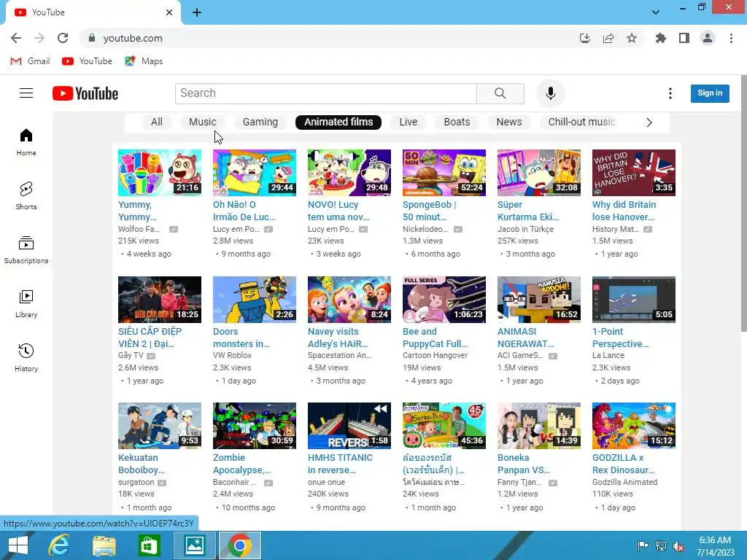Viewport: 747px width, 560px height.
Task: Open the Windows Start menu
Action: pyautogui.click(x=18, y=545)
